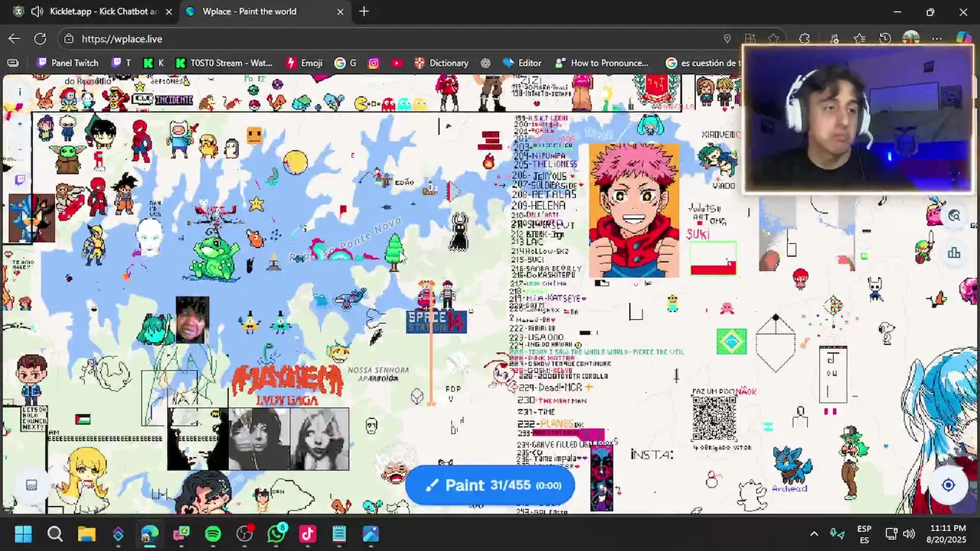Show hidden system tray icons
This screenshot has width=980, height=551.
[x=814, y=533]
